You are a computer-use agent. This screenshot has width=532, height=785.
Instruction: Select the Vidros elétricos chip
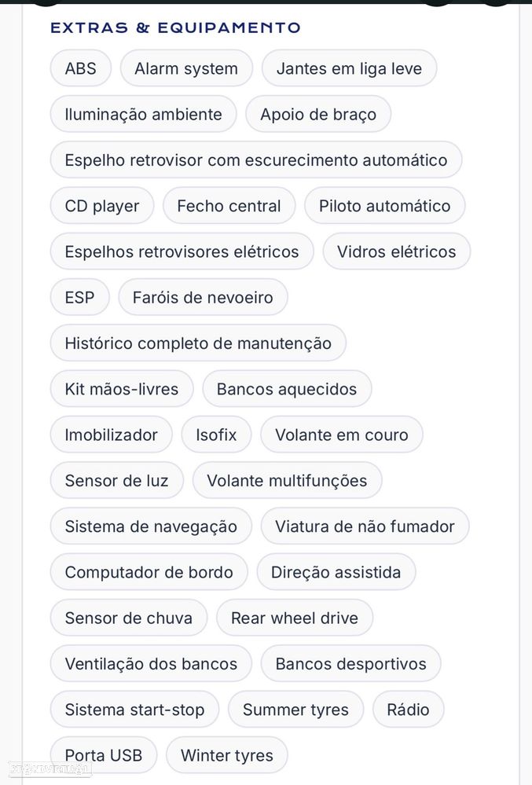pyautogui.click(x=396, y=251)
